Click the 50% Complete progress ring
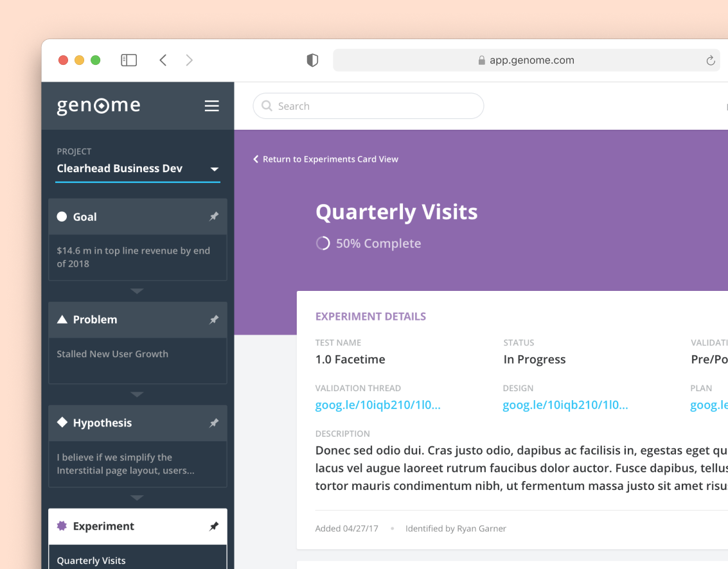Viewport: 728px width, 569px height. tap(323, 243)
